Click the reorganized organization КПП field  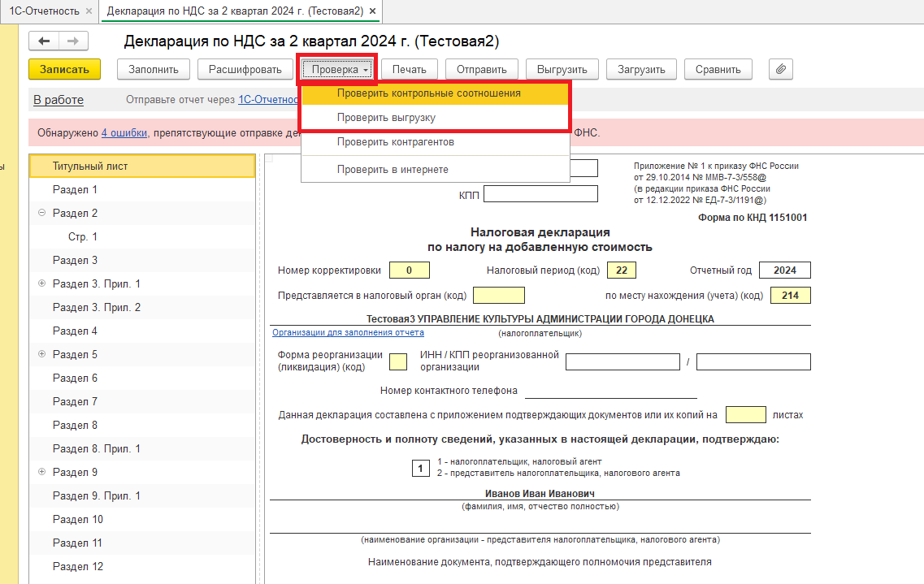753,361
